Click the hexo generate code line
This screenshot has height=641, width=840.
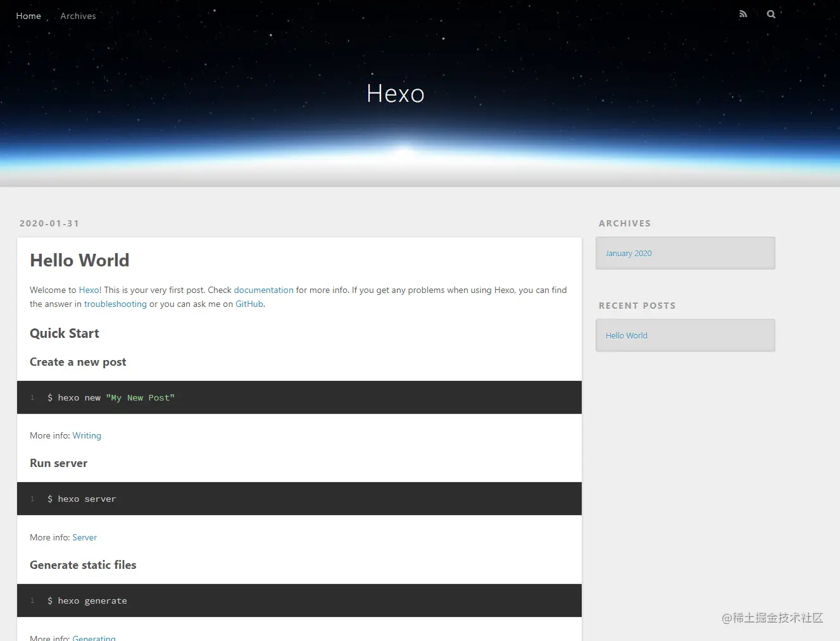(87, 601)
